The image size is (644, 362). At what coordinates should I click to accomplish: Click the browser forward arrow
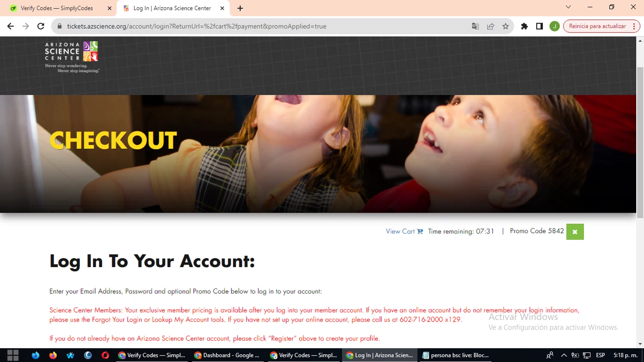(26, 26)
